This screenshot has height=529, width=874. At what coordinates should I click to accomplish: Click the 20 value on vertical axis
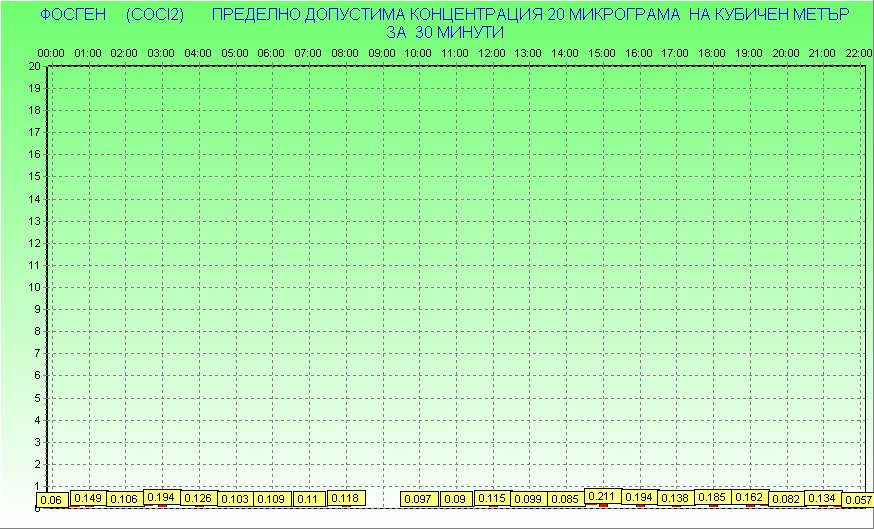pos(34,66)
